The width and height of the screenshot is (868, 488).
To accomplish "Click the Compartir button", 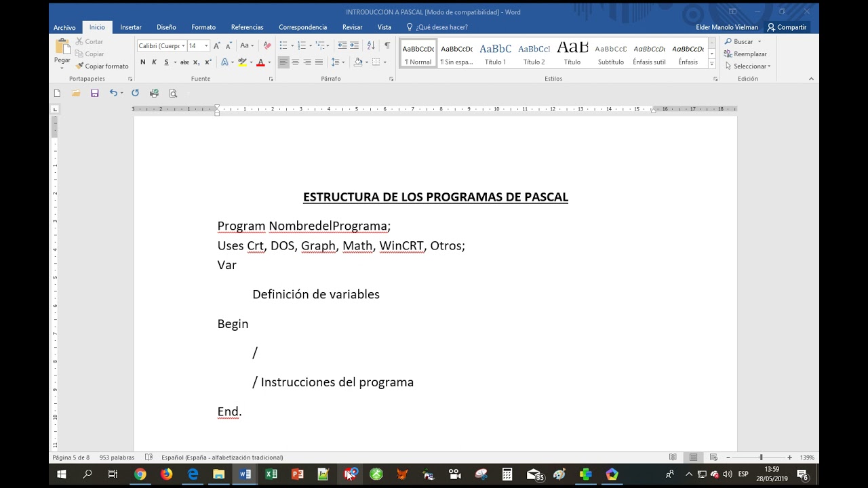I will (787, 28).
